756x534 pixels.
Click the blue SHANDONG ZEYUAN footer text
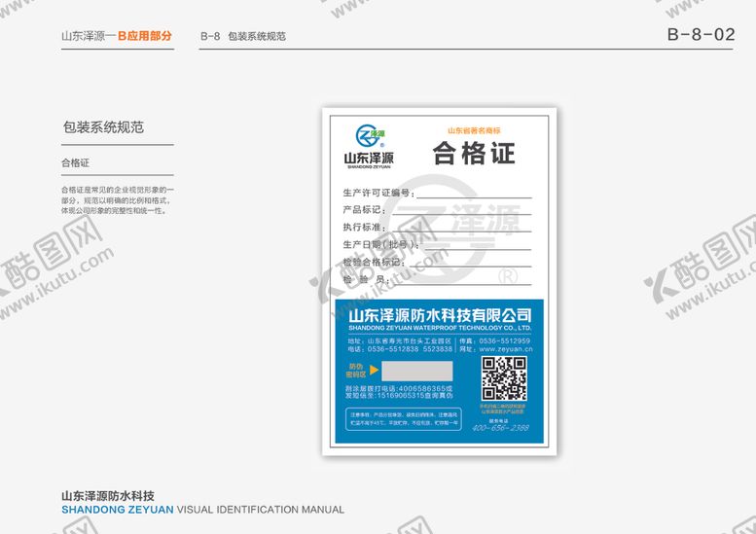click(x=117, y=510)
